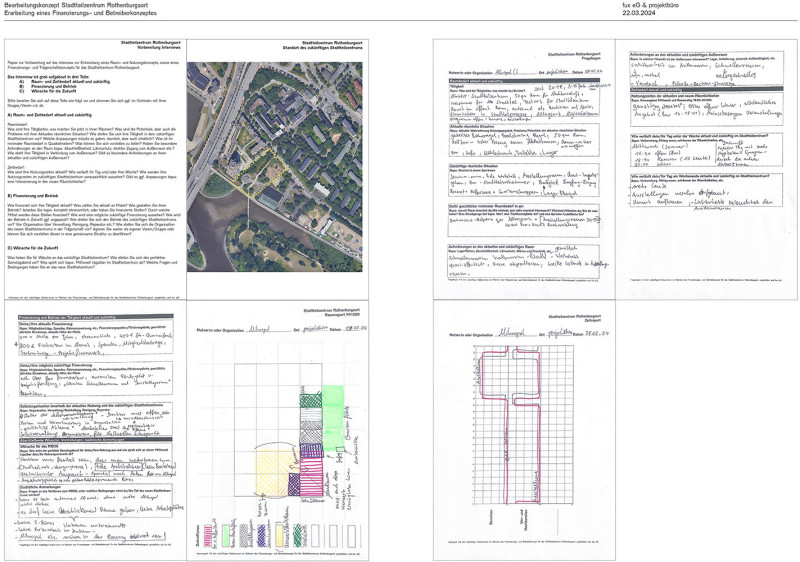Click the Zeitreport date field '28.02.24'
The image size is (800, 562).
597,334
